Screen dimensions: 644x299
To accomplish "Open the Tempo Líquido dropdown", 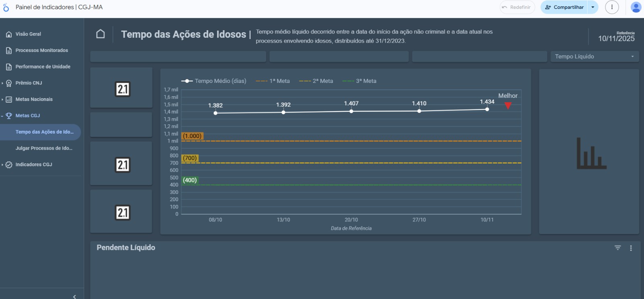I will coord(594,56).
